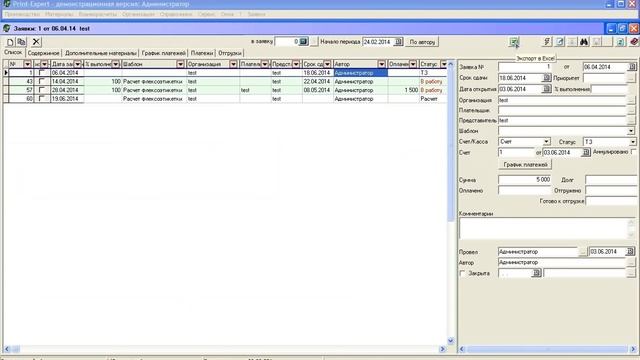Viewport: 640px width, 360px height.
Task: Open the 'Дополнительные материалы' tab
Action: point(100,53)
